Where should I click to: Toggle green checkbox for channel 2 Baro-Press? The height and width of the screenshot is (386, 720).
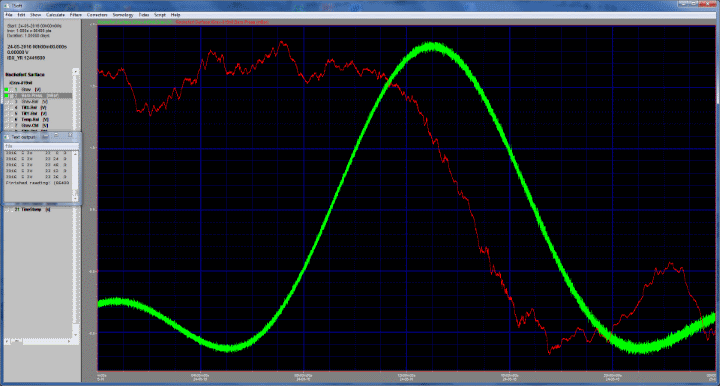pos(6,95)
